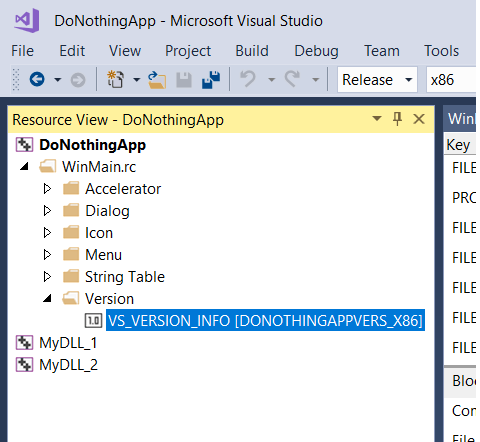This screenshot has height=442, width=480.
Task: Collapse the WinMain.rc node
Action: 24,166
